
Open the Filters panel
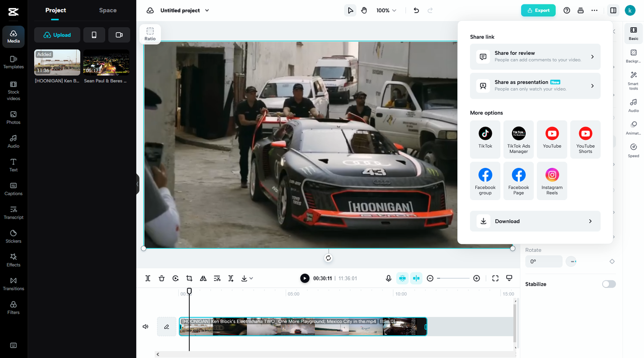point(14,308)
